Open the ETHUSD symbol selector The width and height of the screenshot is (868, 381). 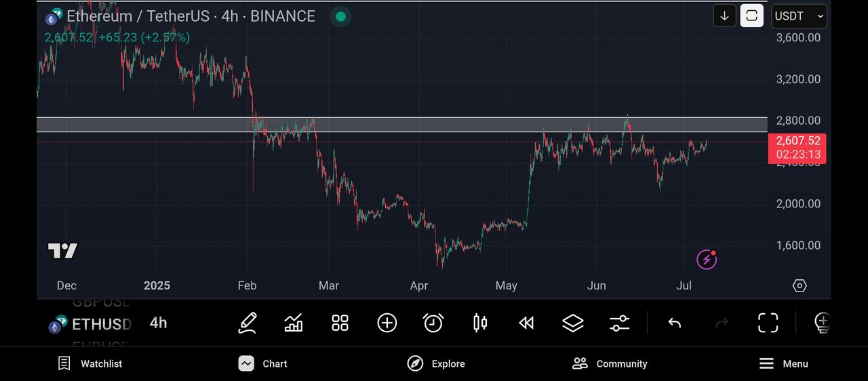click(90, 324)
